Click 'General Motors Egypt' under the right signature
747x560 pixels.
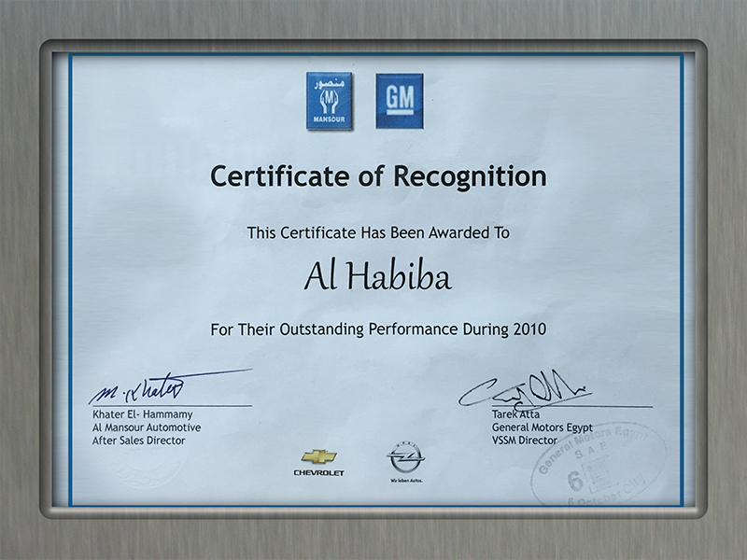(x=542, y=427)
